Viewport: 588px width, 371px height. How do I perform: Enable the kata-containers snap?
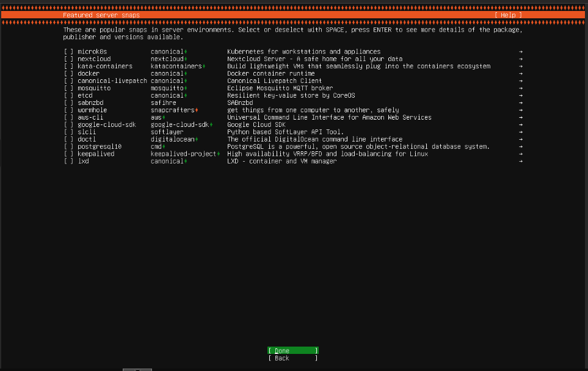point(68,66)
